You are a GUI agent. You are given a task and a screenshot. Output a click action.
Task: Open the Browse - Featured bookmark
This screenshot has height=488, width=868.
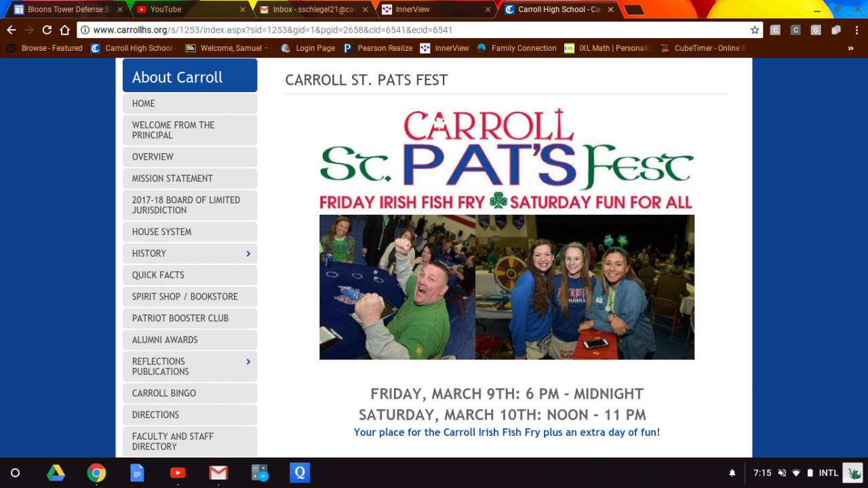[x=45, y=48]
